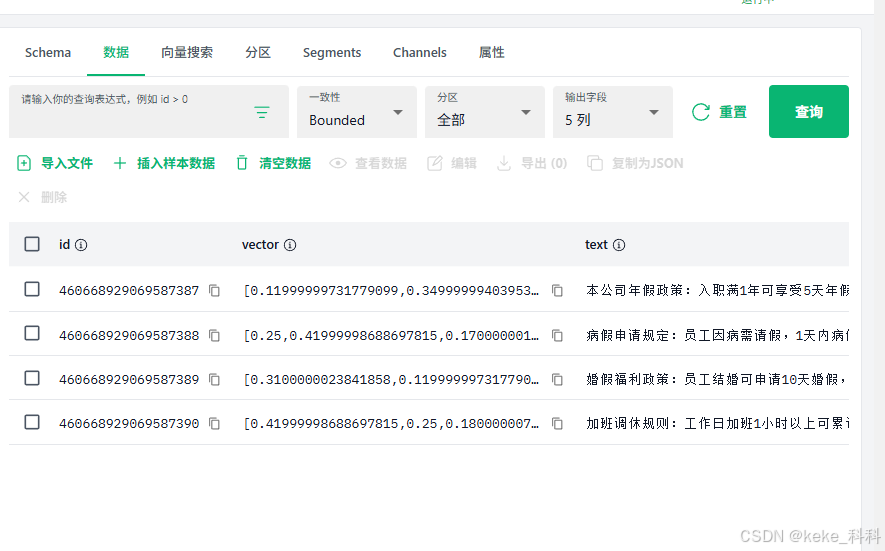Image resolution: width=885 pixels, height=551 pixels.
Task: Switch to the 属性 tab
Action: [x=492, y=53]
